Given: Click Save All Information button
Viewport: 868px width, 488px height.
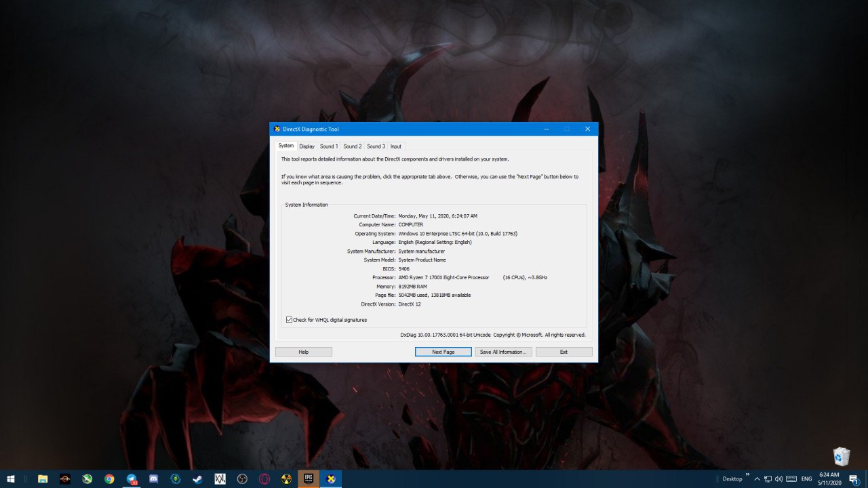Looking at the screenshot, I should (504, 352).
